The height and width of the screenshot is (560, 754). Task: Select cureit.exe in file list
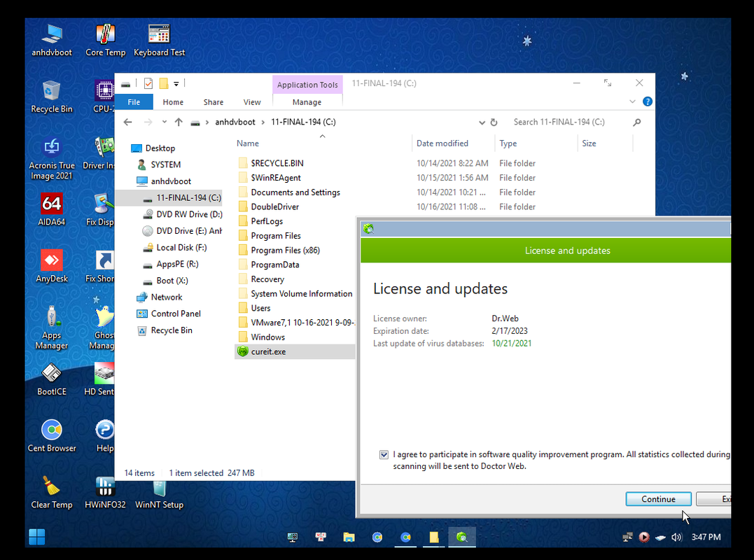point(295,351)
